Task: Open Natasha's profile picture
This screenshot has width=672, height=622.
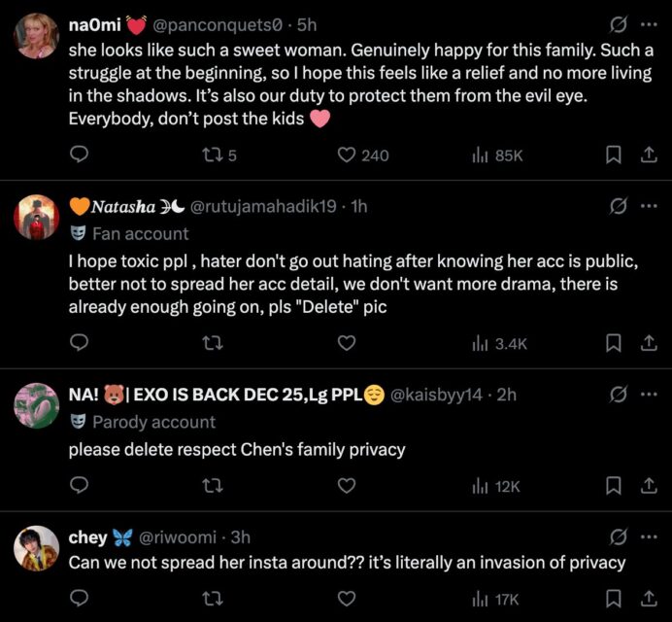Action: 36,217
